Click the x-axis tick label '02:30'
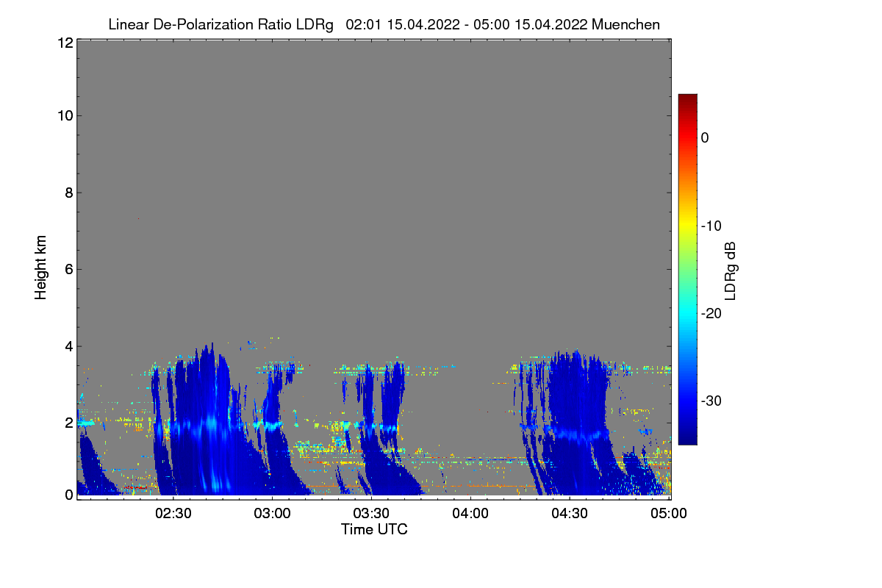 pyautogui.click(x=174, y=513)
